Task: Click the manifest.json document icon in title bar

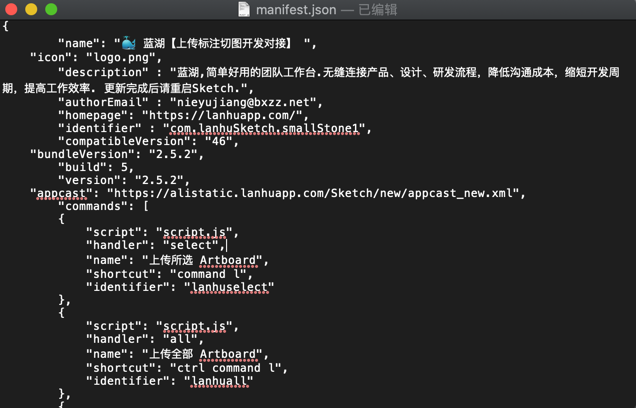Action: click(x=244, y=9)
